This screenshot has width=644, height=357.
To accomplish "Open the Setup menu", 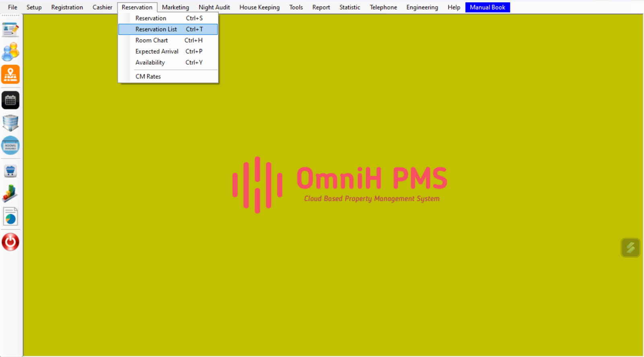I will (34, 7).
